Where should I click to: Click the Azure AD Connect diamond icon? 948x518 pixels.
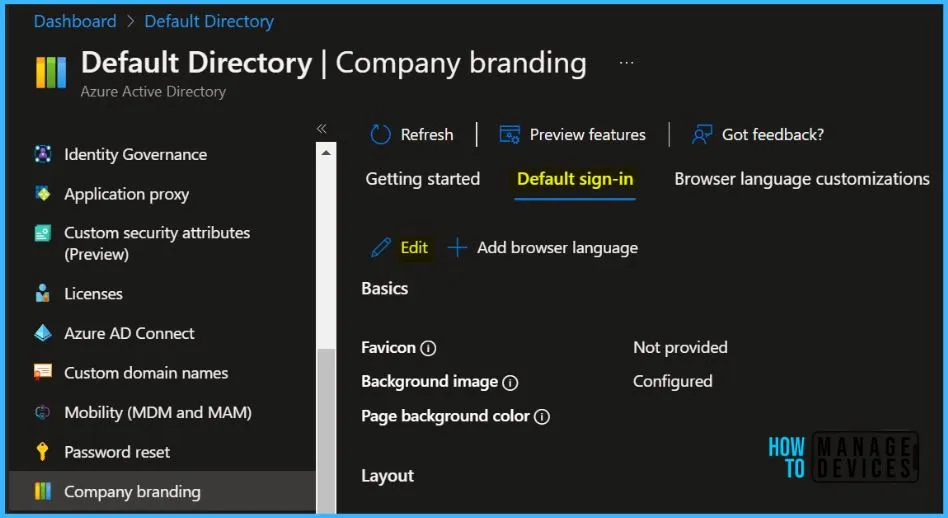click(x=42, y=333)
